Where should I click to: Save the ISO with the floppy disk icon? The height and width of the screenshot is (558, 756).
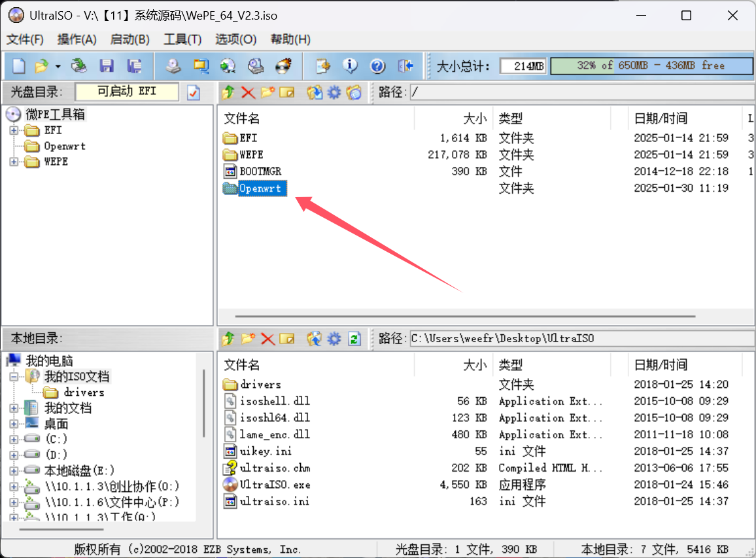[x=107, y=65]
